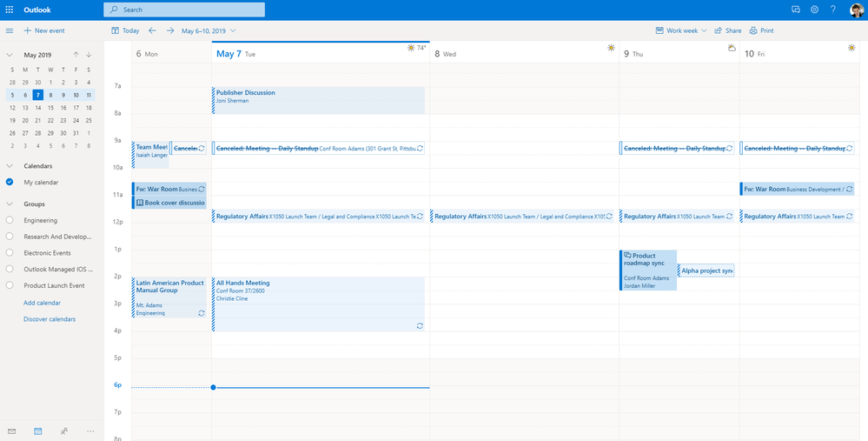
Task: Go to previous week with left arrow
Action: click(x=152, y=30)
